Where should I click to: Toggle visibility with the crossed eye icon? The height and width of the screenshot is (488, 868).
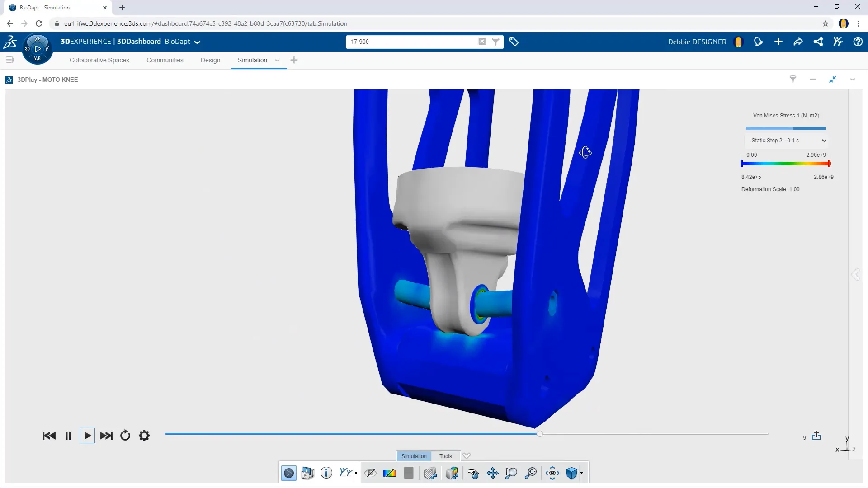tap(371, 473)
